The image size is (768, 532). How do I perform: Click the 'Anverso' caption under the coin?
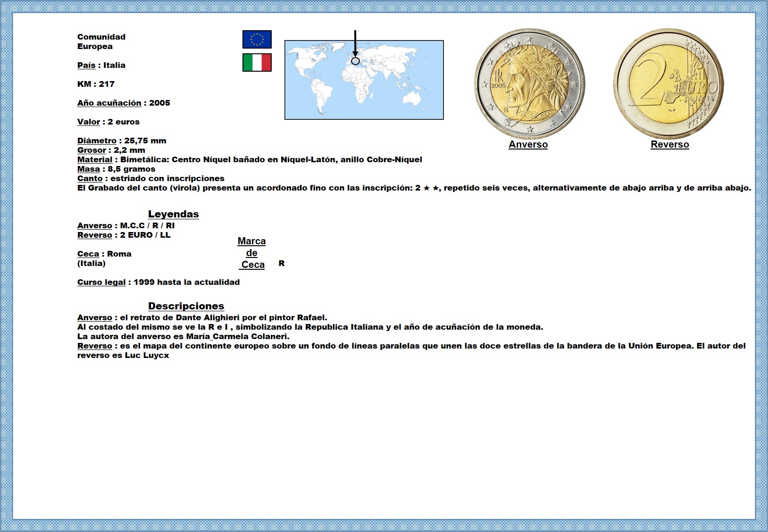click(528, 144)
